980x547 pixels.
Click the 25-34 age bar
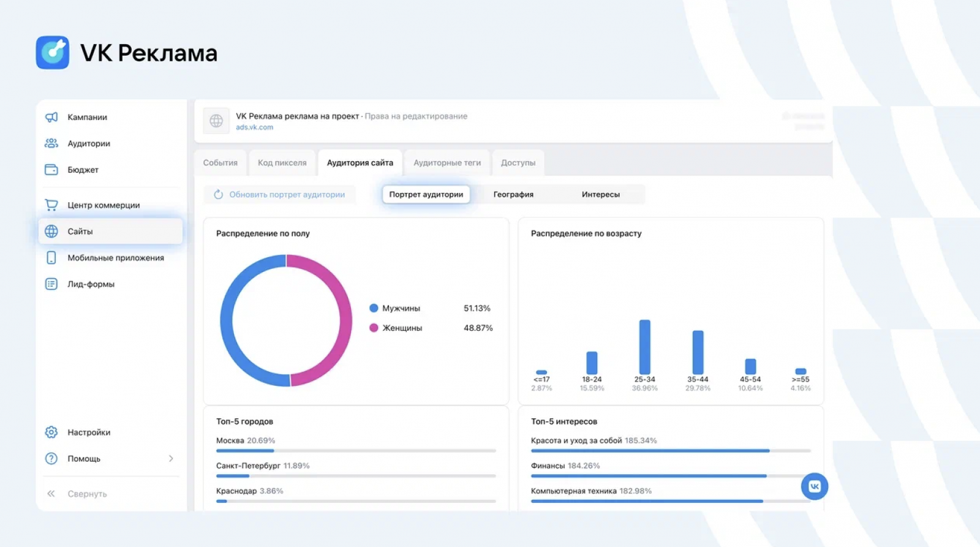644,347
